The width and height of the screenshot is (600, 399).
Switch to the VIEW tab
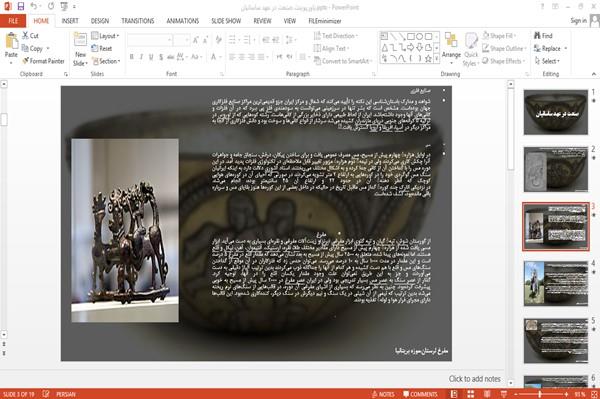[x=290, y=21]
